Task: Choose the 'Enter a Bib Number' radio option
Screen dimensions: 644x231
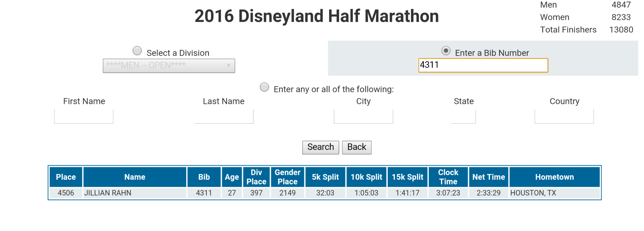Action: 446,51
